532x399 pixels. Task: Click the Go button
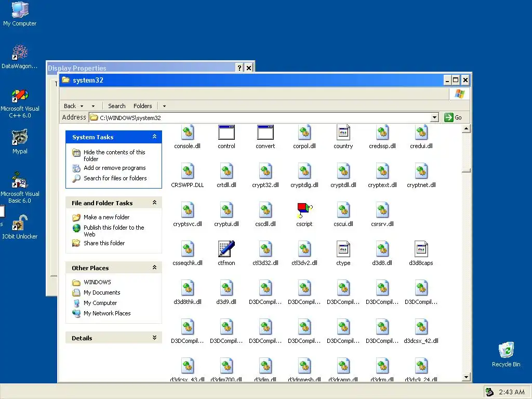[453, 117]
